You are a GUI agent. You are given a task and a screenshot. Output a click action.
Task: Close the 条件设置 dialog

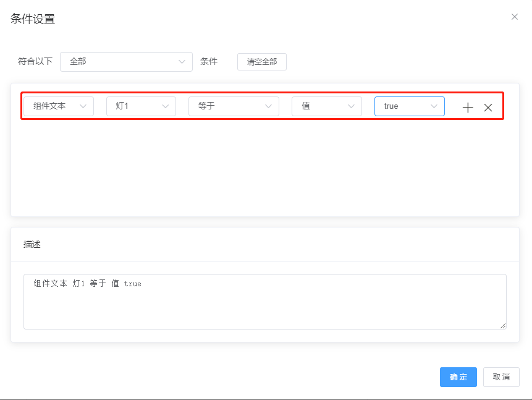(514, 17)
